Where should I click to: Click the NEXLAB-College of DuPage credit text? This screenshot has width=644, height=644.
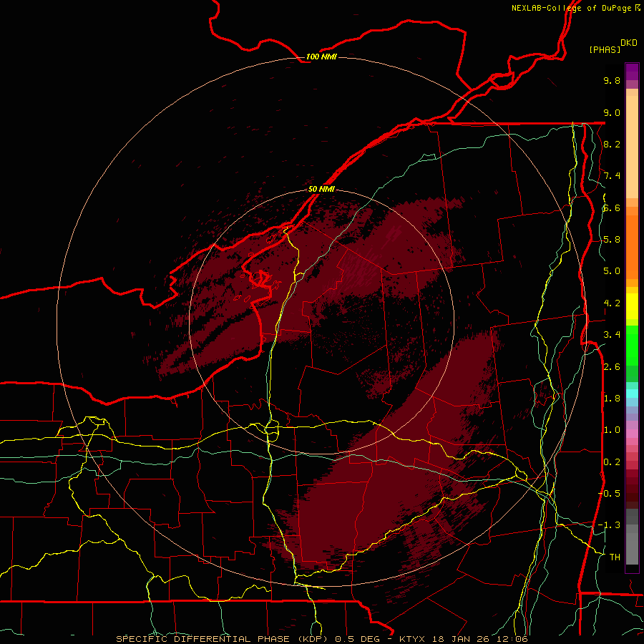[572, 8]
